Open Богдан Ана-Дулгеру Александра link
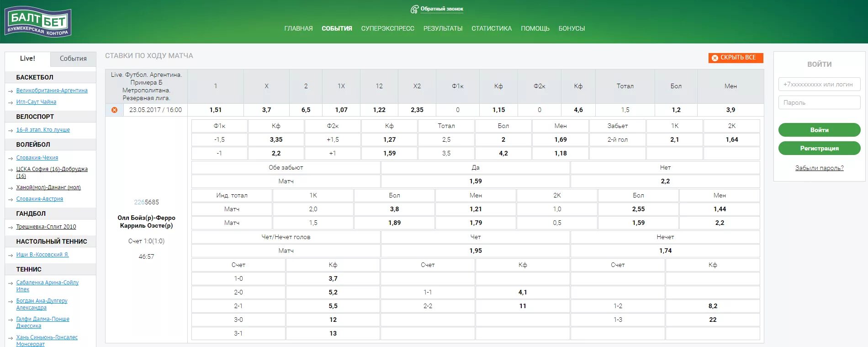 click(x=42, y=304)
